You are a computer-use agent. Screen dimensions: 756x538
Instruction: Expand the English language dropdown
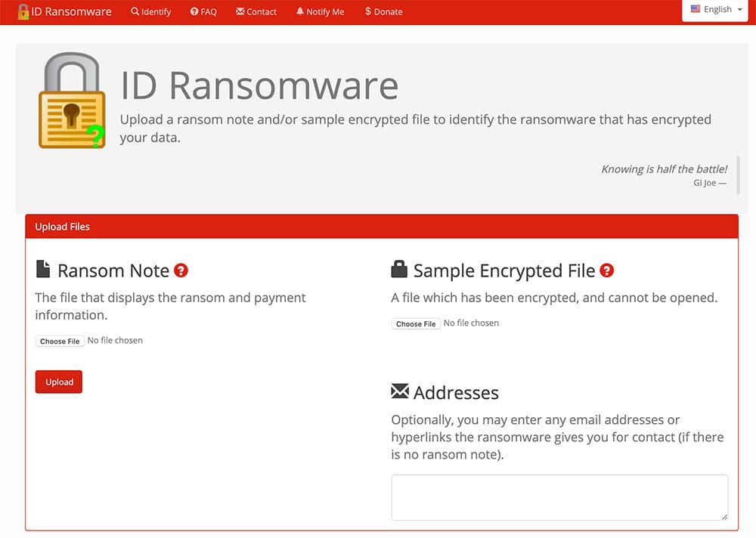pyautogui.click(x=715, y=10)
